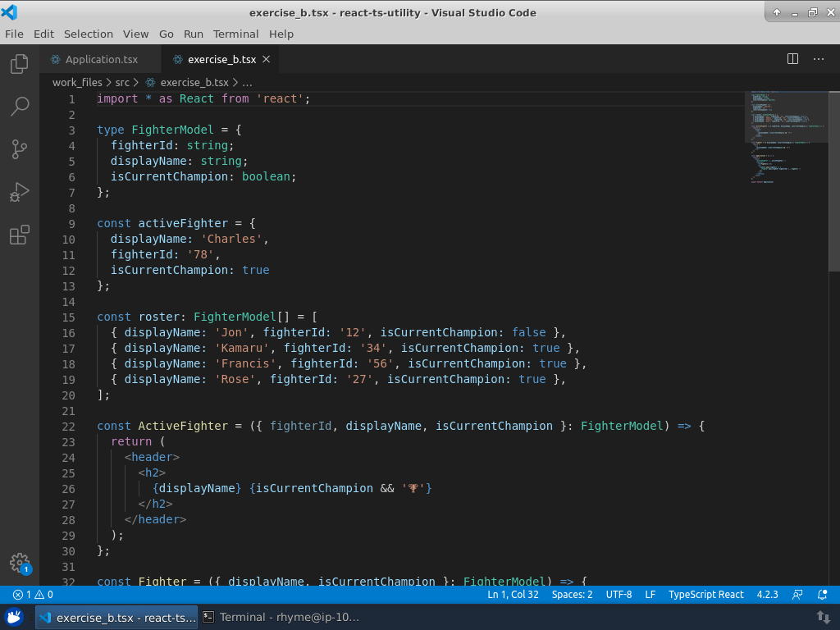Viewport: 840px width, 630px height.
Task: Click line number 22 in gutter
Action: (x=69, y=427)
